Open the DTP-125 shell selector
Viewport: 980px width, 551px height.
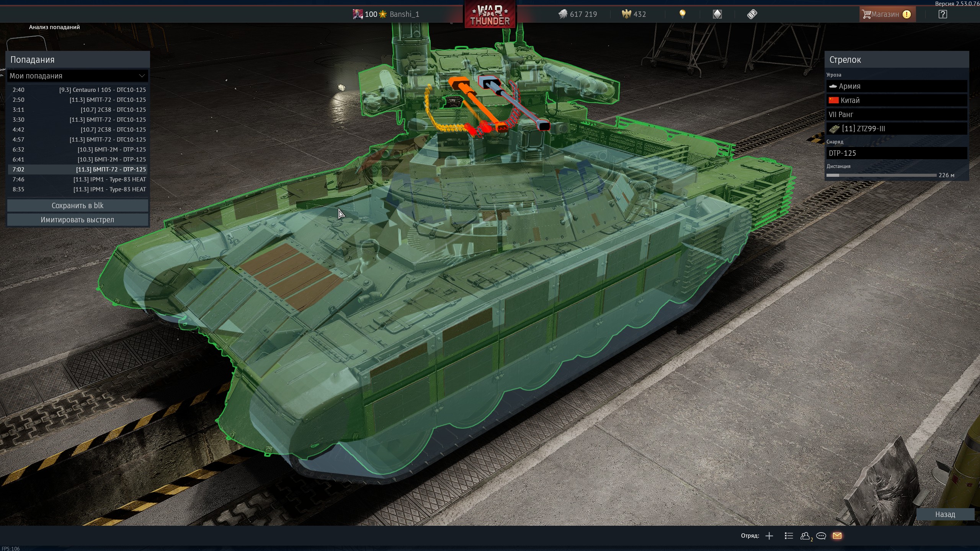click(896, 153)
